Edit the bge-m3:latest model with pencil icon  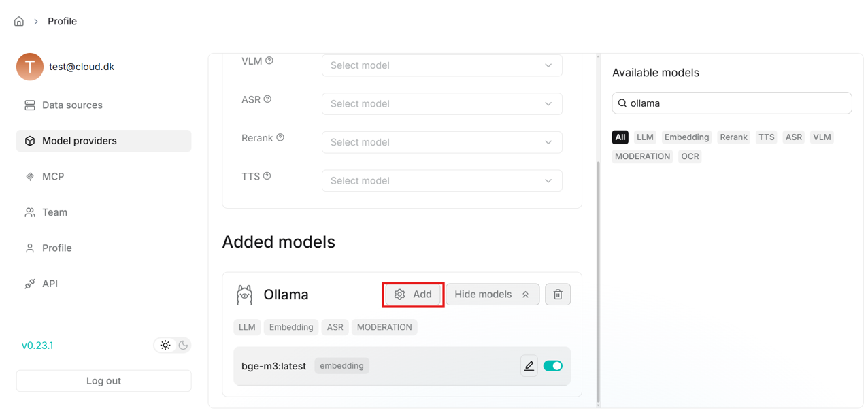click(529, 366)
